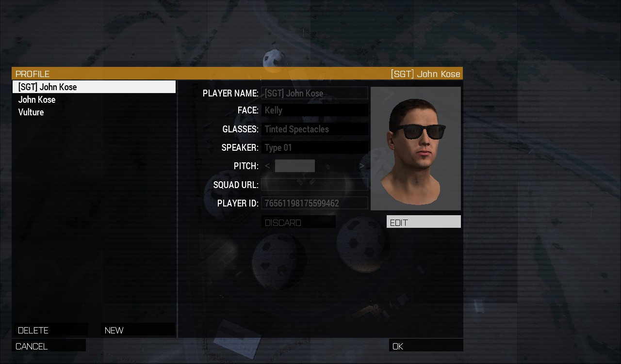
Task: Click the Player ID number field
Action: click(314, 203)
